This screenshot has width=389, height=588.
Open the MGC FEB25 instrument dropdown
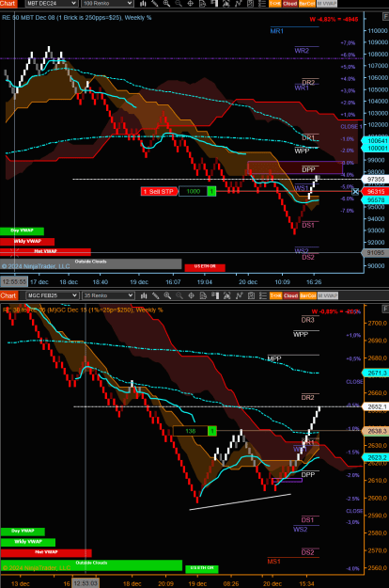coord(52,295)
